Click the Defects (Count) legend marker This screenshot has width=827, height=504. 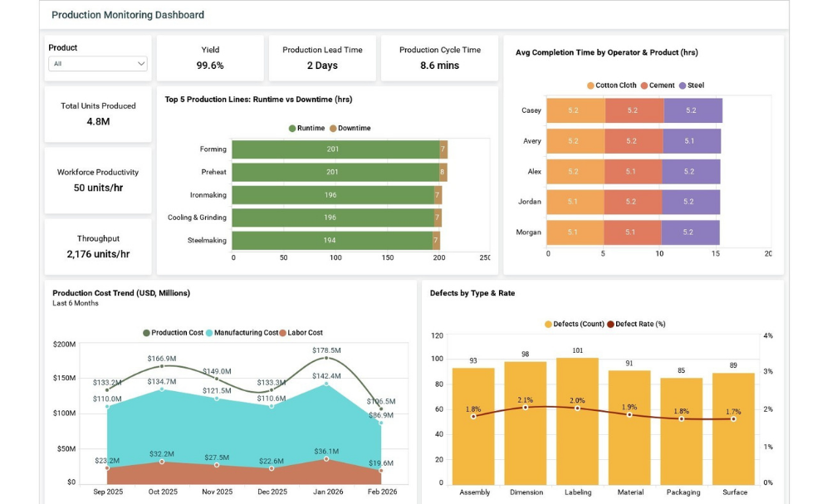549,325
